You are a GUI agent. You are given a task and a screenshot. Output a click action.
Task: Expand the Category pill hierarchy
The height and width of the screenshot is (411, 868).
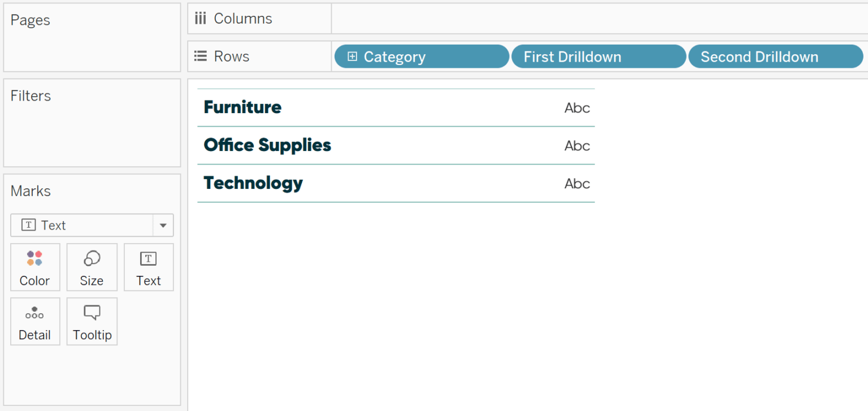point(353,56)
